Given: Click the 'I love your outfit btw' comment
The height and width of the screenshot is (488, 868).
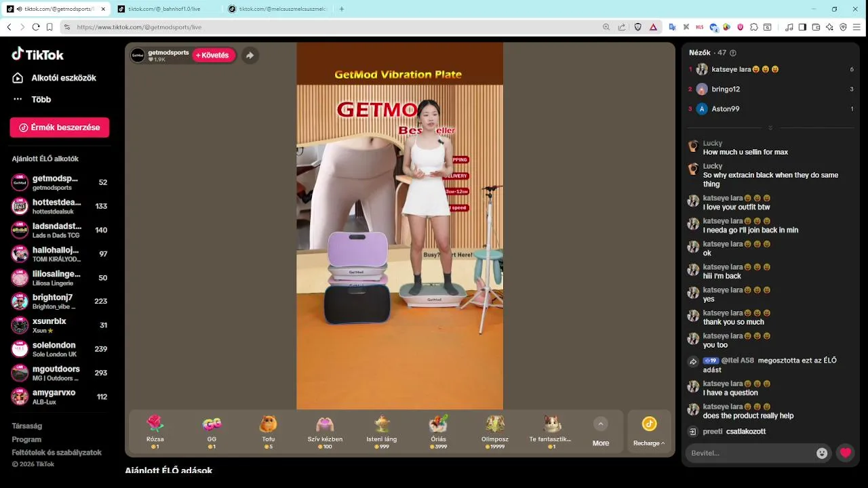Looking at the screenshot, I should 736,207.
